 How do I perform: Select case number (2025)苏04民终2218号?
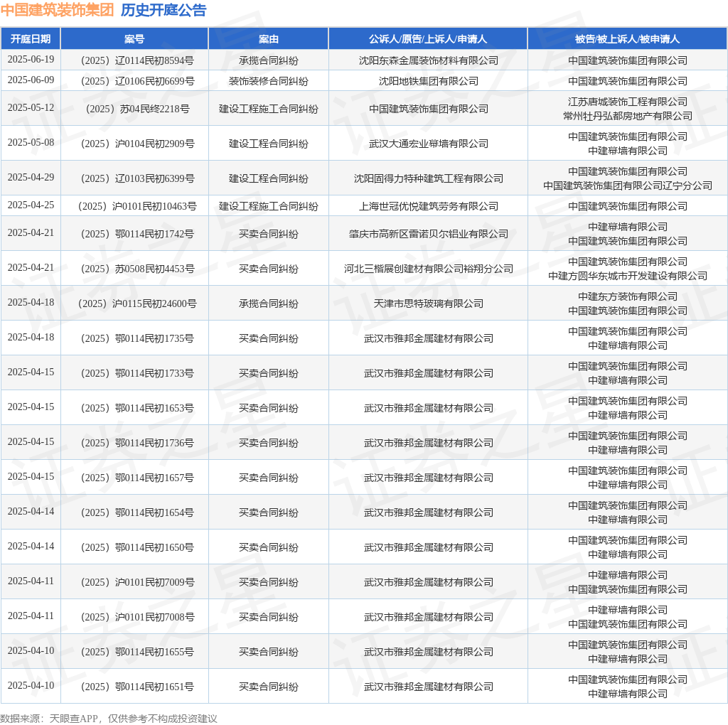(x=137, y=109)
